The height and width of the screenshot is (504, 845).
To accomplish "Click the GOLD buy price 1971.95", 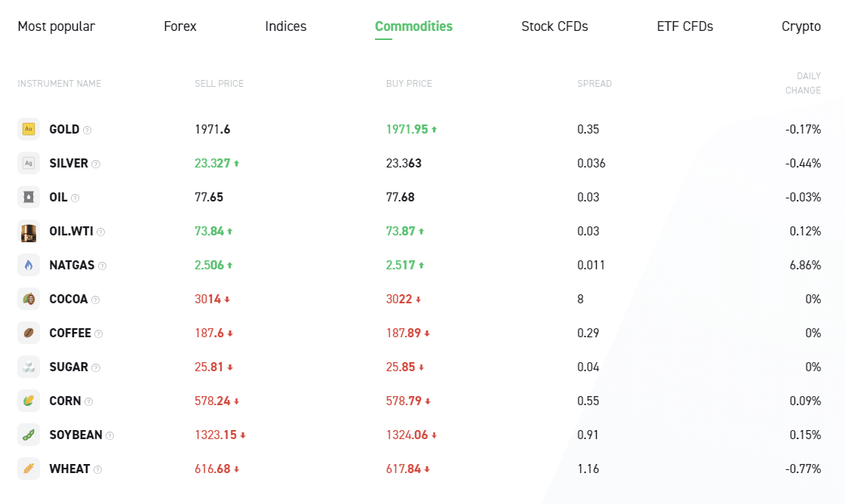I will [407, 129].
